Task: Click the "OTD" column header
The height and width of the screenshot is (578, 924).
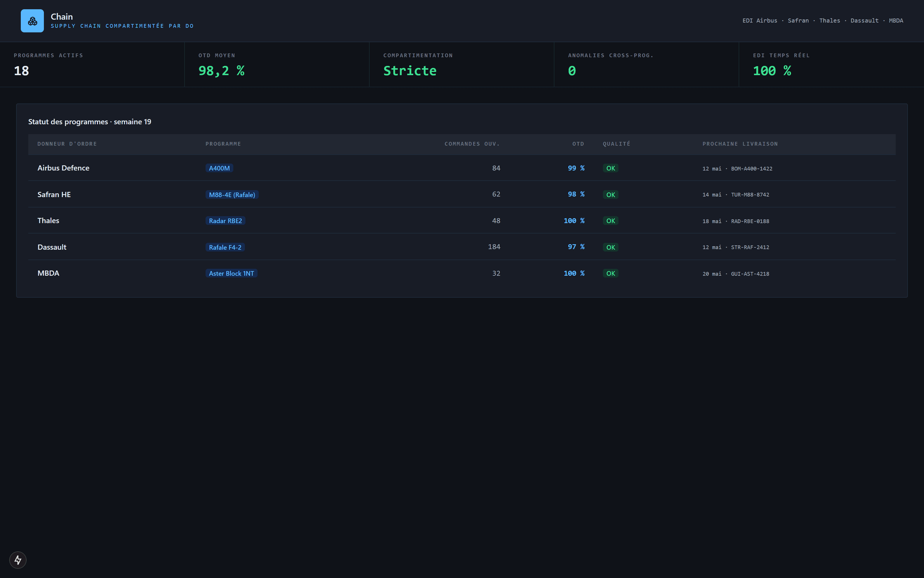Action: (x=578, y=144)
